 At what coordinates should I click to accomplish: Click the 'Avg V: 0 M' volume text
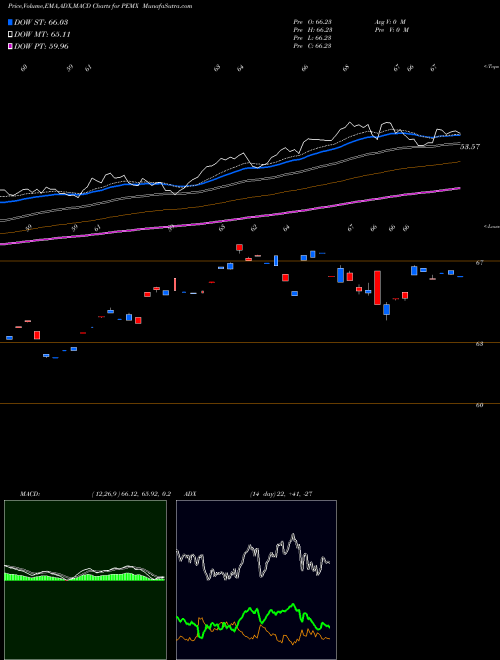pos(390,22)
